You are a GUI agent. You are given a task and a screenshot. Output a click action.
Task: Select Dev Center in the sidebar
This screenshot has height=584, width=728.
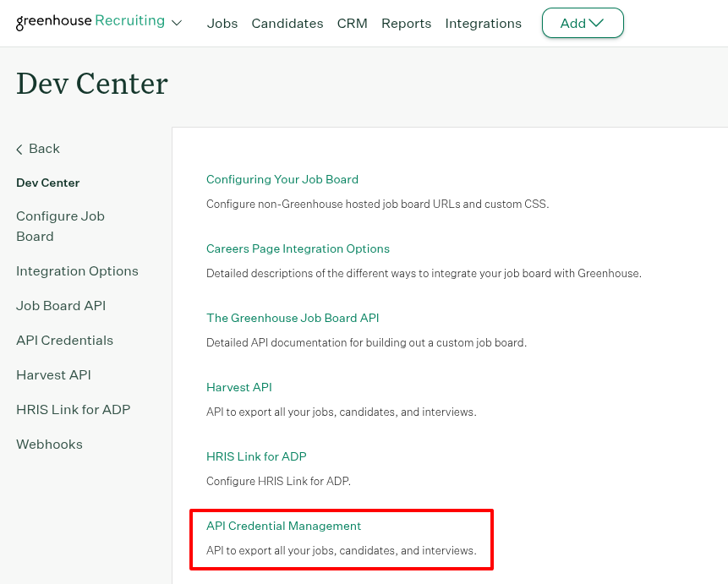pos(48,183)
